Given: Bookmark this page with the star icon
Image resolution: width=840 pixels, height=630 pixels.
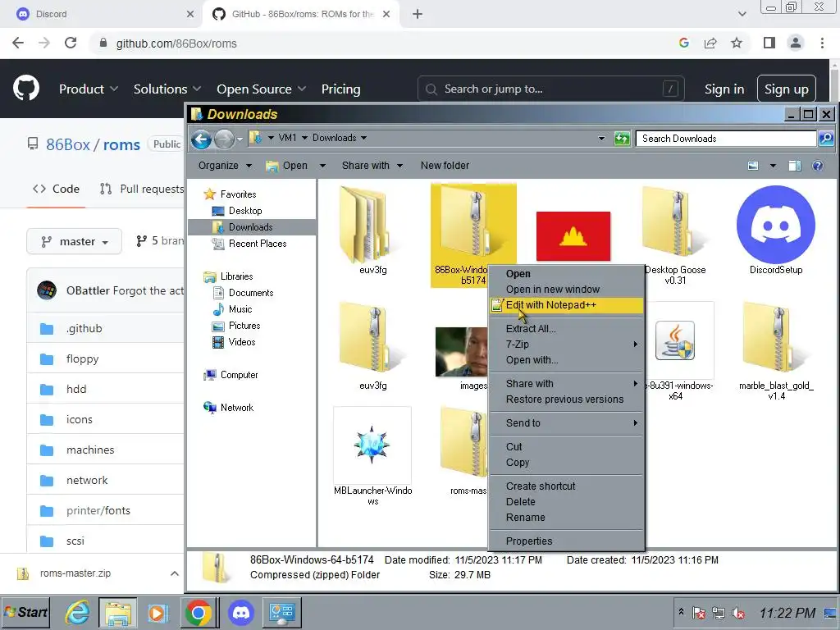Looking at the screenshot, I should [x=737, y=43].
